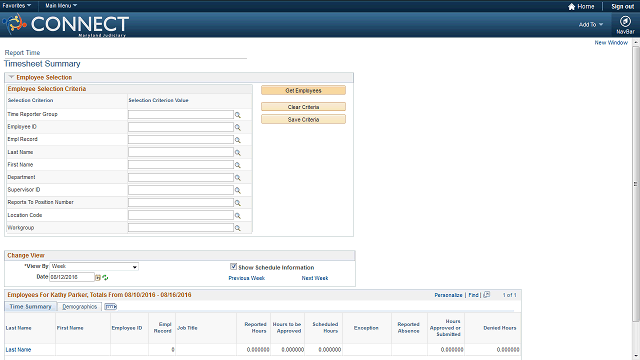This screenshot has width=640, height=360.
Task: Open the New Window link
Action: (x=611, y=42)
